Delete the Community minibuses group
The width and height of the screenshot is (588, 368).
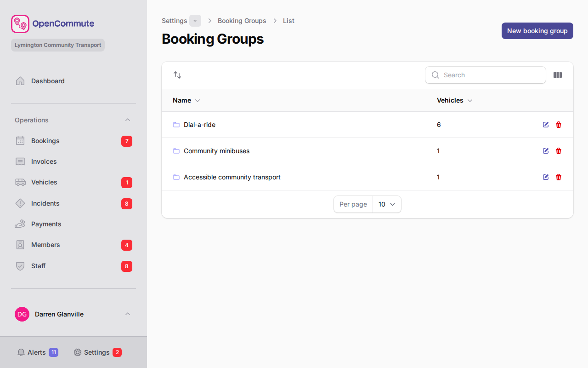point(559,151)
